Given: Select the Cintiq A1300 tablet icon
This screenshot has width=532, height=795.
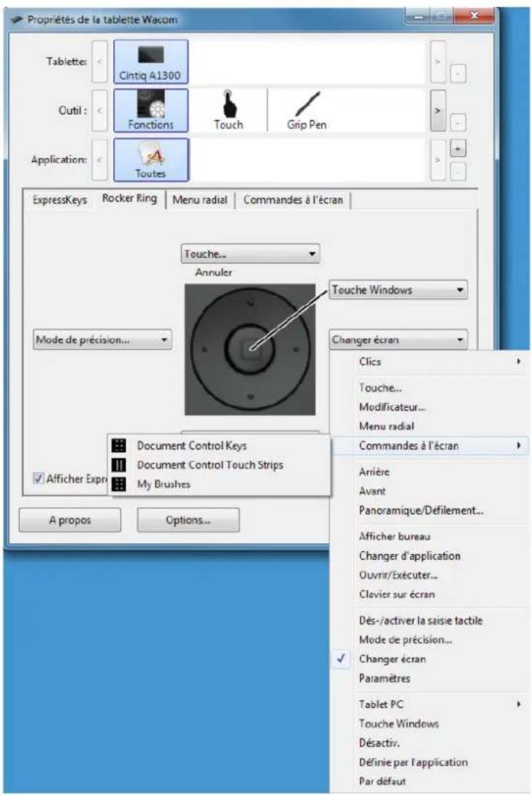Looking at the screenshot, I should [151, 62].
